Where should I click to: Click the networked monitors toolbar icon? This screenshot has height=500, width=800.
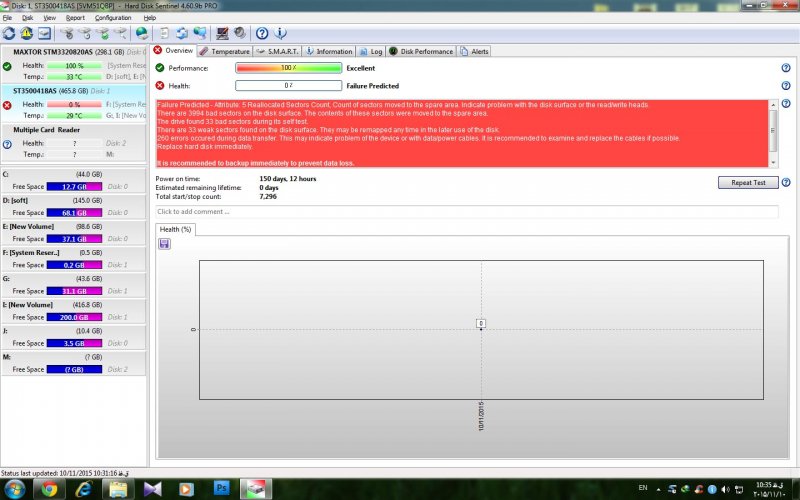coord(199,34)
